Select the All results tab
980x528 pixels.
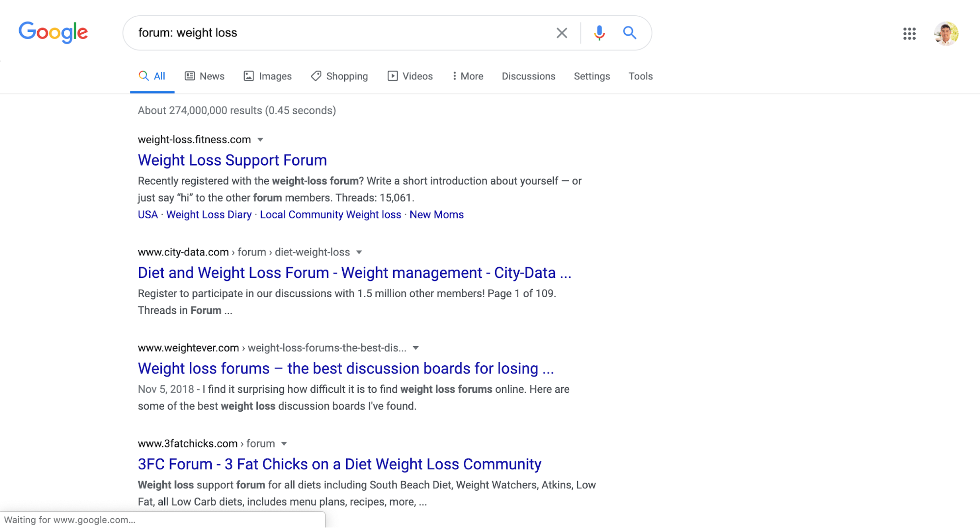(152, 76)
